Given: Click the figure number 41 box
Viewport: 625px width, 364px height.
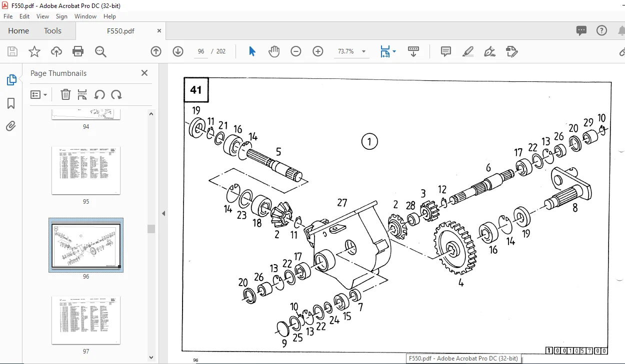Looking at the screenshot, I should tap(196, 90).
